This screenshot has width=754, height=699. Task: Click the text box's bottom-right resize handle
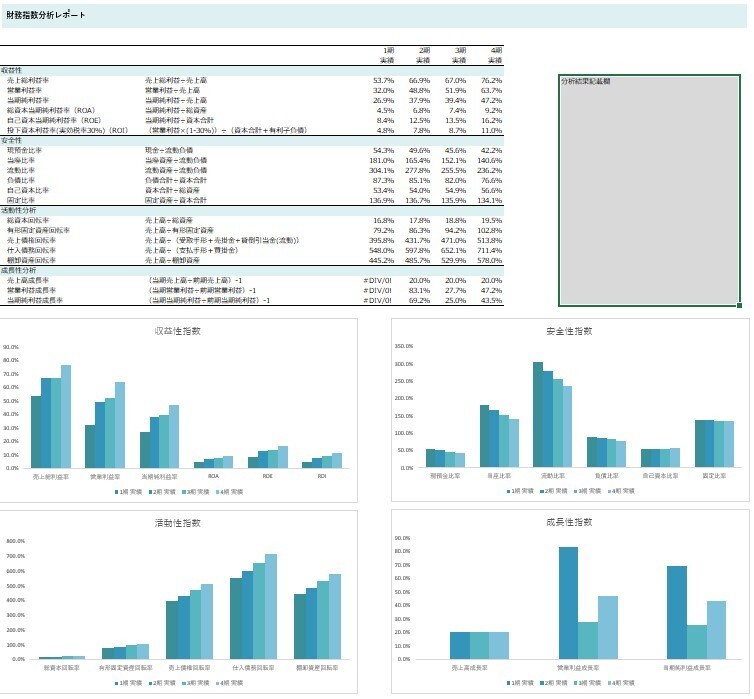click(x=740, y=305)
